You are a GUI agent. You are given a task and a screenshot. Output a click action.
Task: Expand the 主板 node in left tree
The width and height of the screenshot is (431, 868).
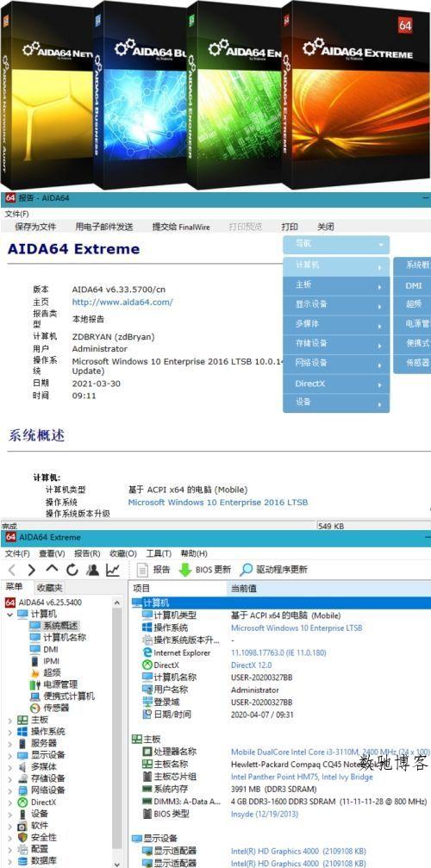pos(9,720)
